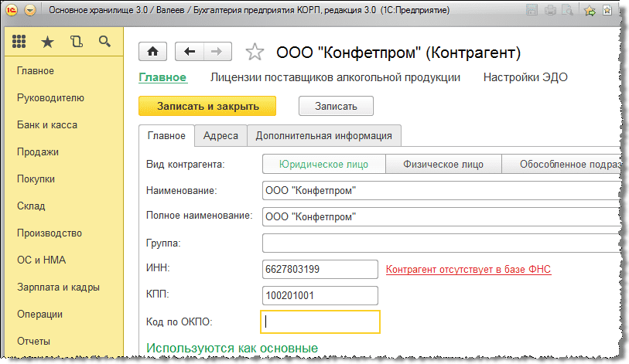Screen dimensions: 629x364
Task: Open Контрагент отсутствует в базе ФНС link
Action: [467, 269]
